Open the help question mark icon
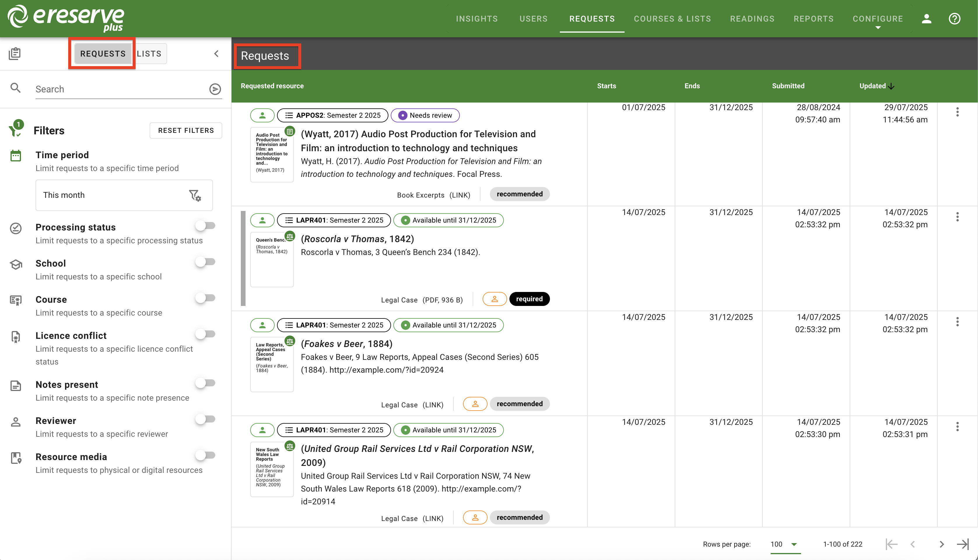 [955, 18]
